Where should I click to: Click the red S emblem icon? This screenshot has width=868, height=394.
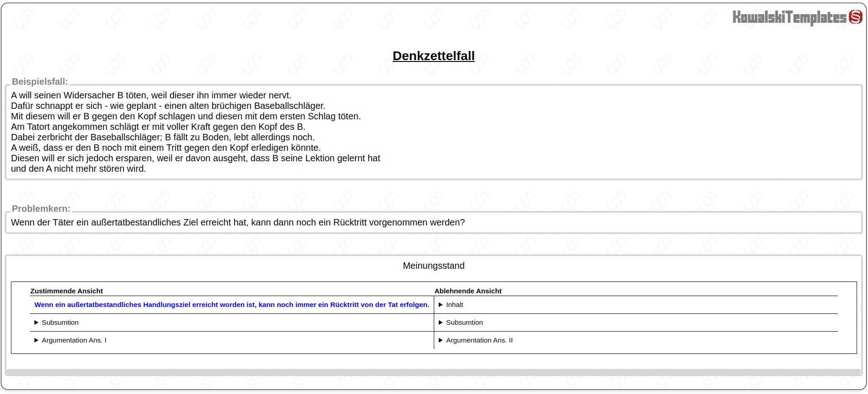click(x=855, y=17)
